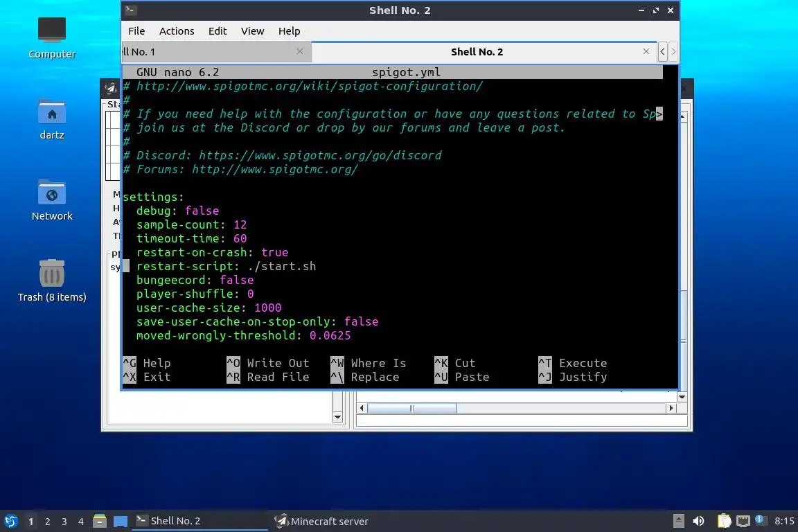Switch to the Shell No. 1 tab

pyautogui.click(x=216, y=51)
